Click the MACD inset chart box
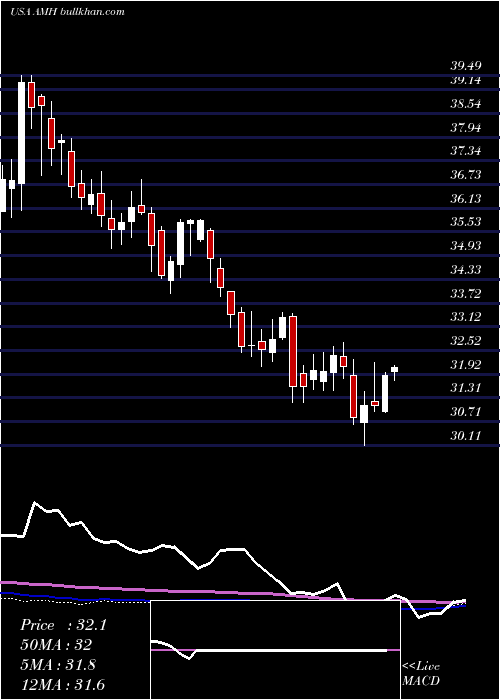 coord(275,650)
